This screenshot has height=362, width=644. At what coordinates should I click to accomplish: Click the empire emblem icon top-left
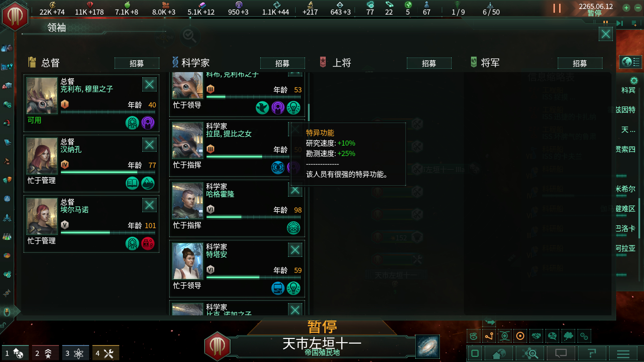click(15, 15)
